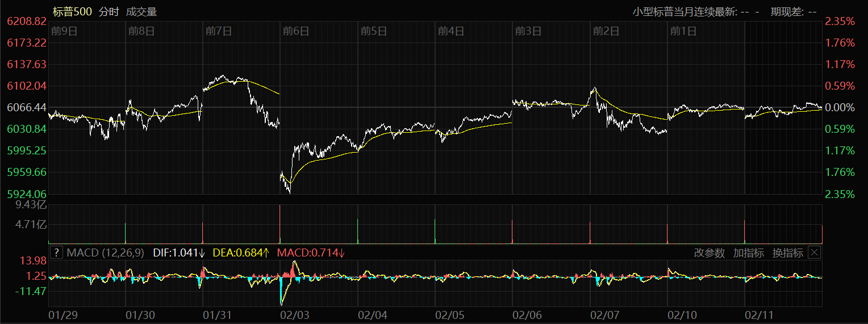Click the 02/03 date label
This screenshot has height=324, width=868.
[295, 314]
